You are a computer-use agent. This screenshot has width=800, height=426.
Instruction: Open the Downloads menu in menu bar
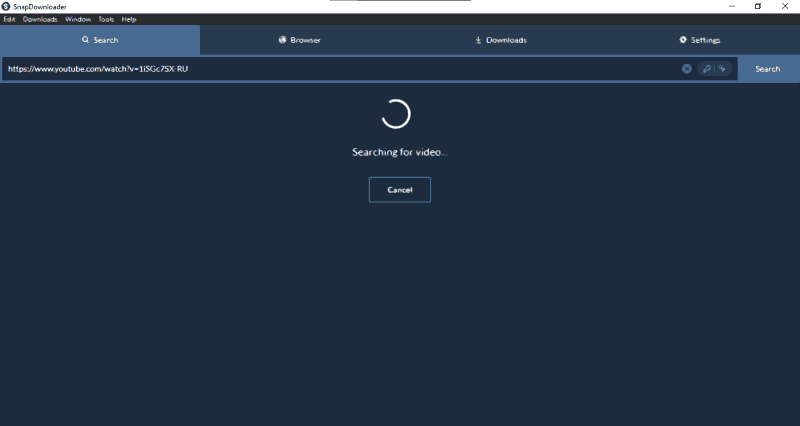[x=40, y=19]
